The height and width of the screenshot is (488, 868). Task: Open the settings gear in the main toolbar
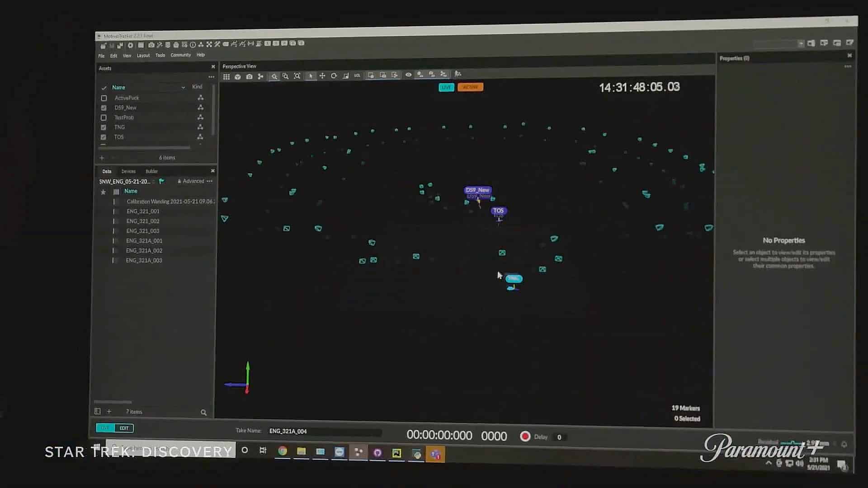point(130,45)
